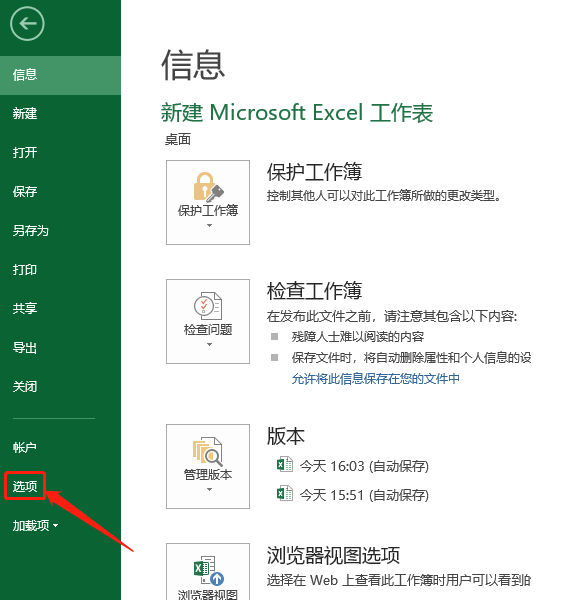Click the 浏览器视图选项 heading
This screenshot has width=569, height=601.
[x=333, y=555]
